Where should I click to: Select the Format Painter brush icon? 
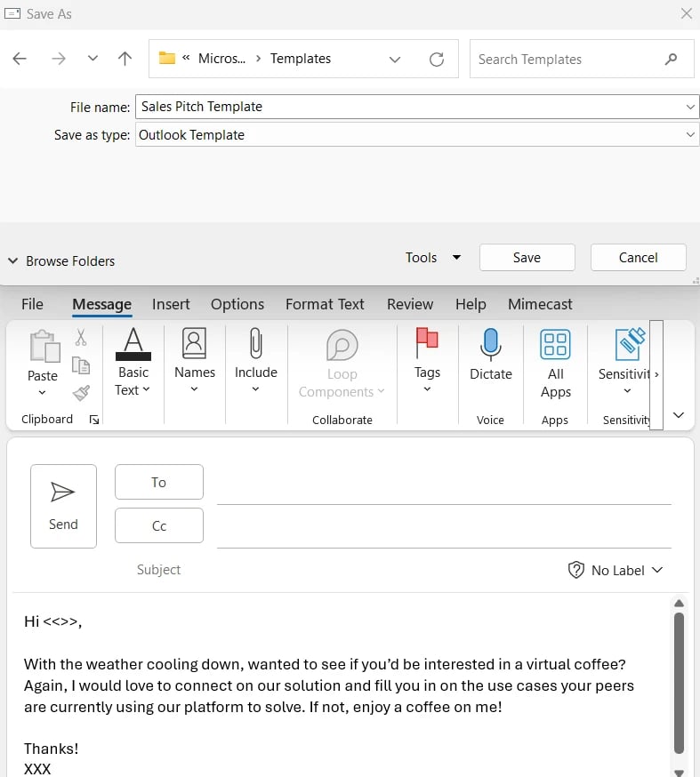tap(81, 392)
